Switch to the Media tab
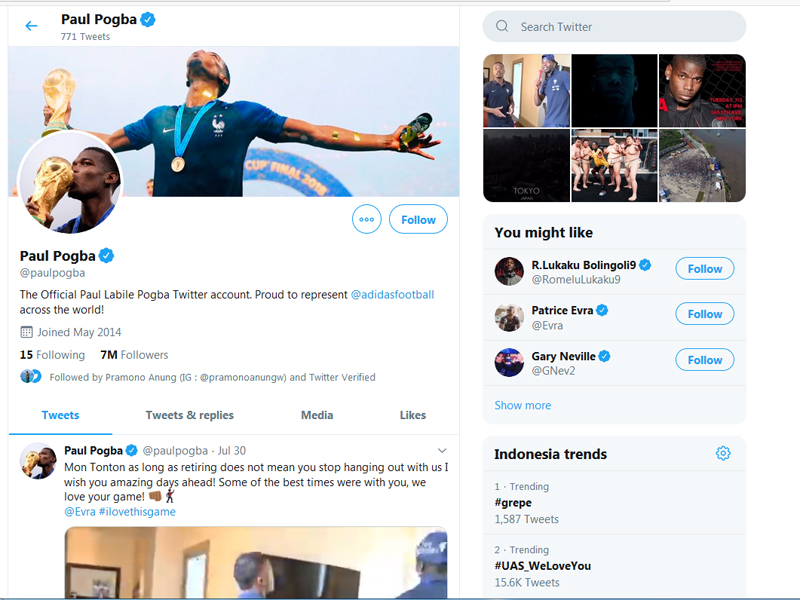 point(317,415)
